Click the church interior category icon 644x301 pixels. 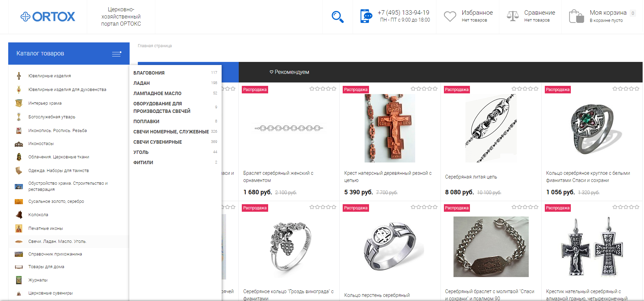[x=19, y=103]
